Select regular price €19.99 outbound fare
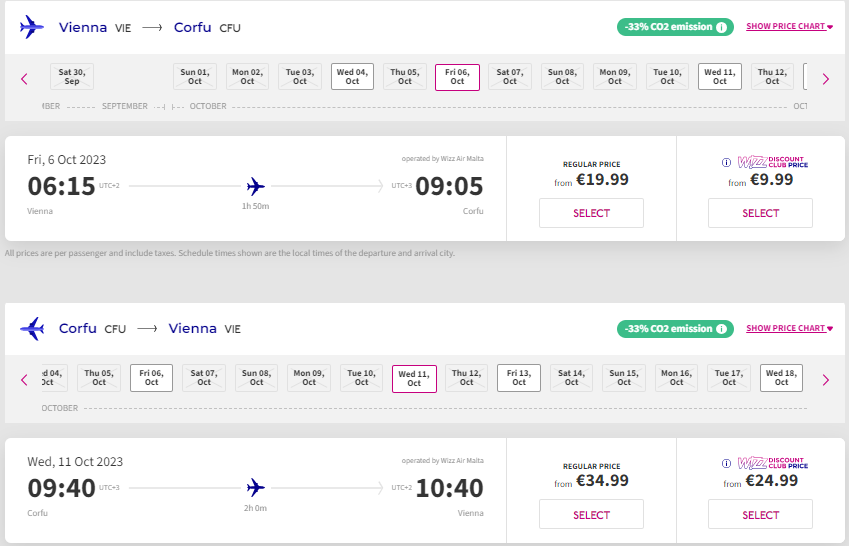 click(x=591, y=213)
